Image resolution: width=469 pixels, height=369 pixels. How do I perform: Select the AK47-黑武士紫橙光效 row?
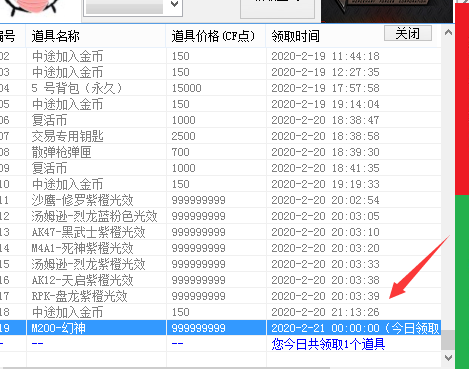220,232
